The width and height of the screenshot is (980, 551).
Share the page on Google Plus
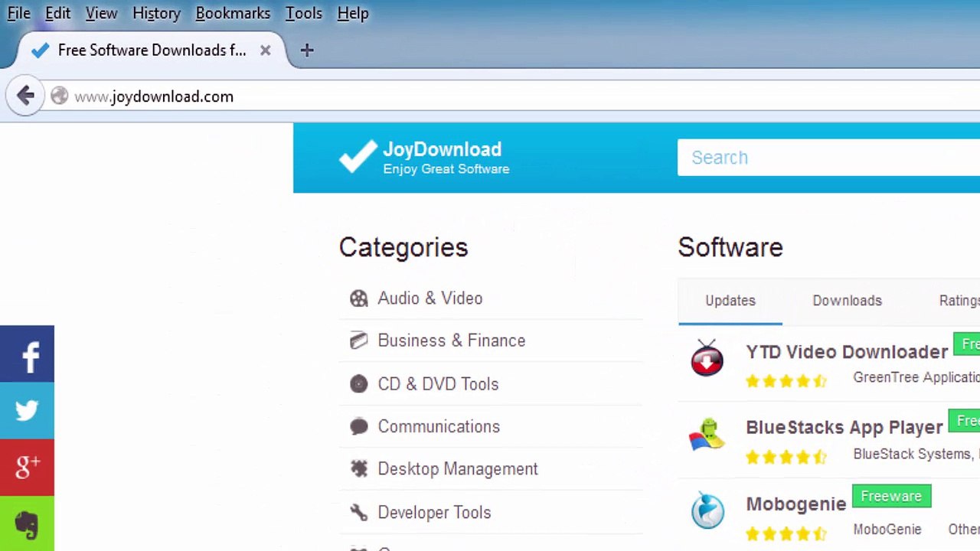[27, 467]
